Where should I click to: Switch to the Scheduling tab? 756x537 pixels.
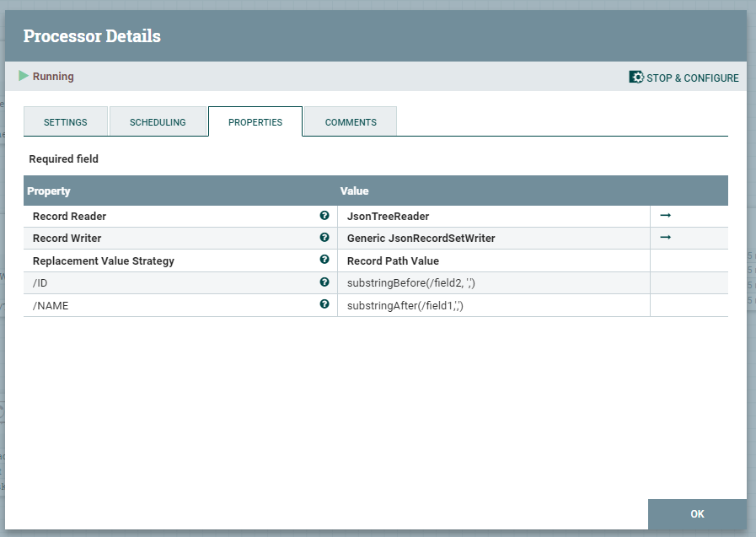(x=158, y=122)
